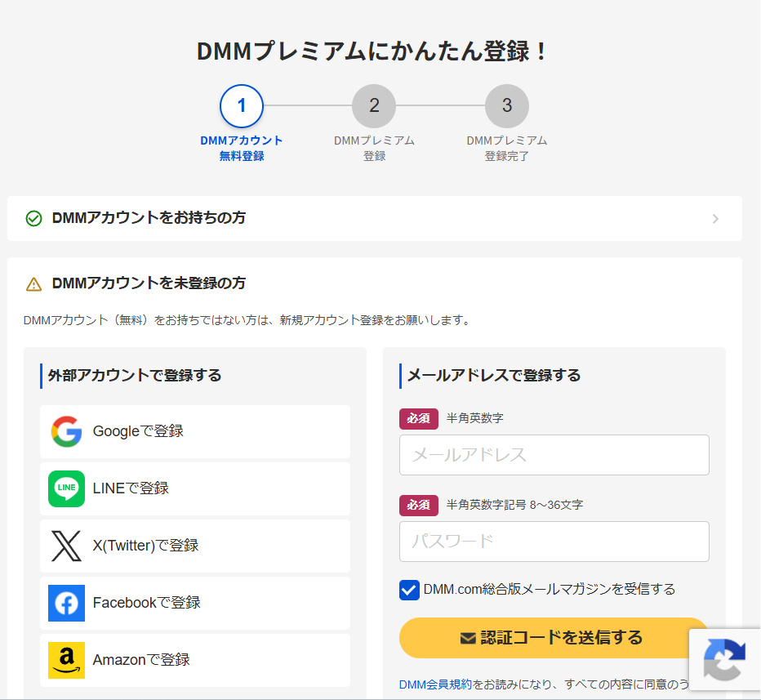
Task: Send code with 認証コードを送信する button
Action: click(554, 638)
